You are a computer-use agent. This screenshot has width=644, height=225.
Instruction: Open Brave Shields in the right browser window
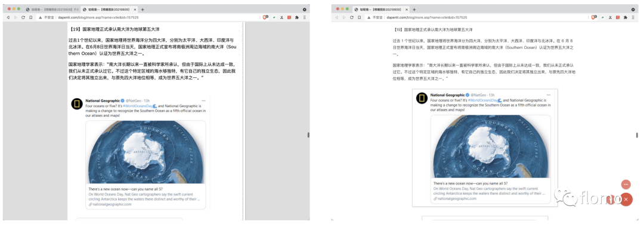pyautogui.click(x=594, y=18)
